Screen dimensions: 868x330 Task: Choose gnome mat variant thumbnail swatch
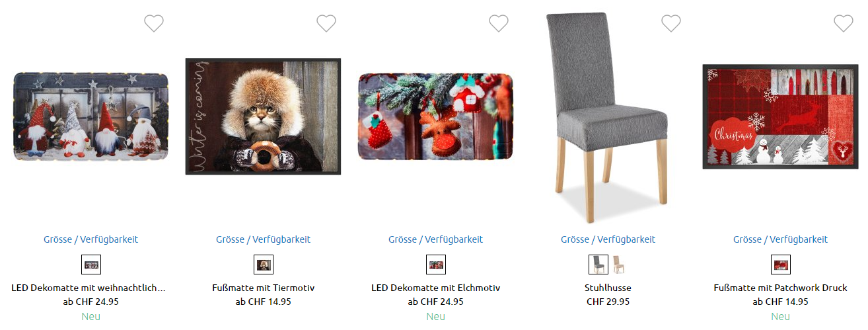click(91, 265)
